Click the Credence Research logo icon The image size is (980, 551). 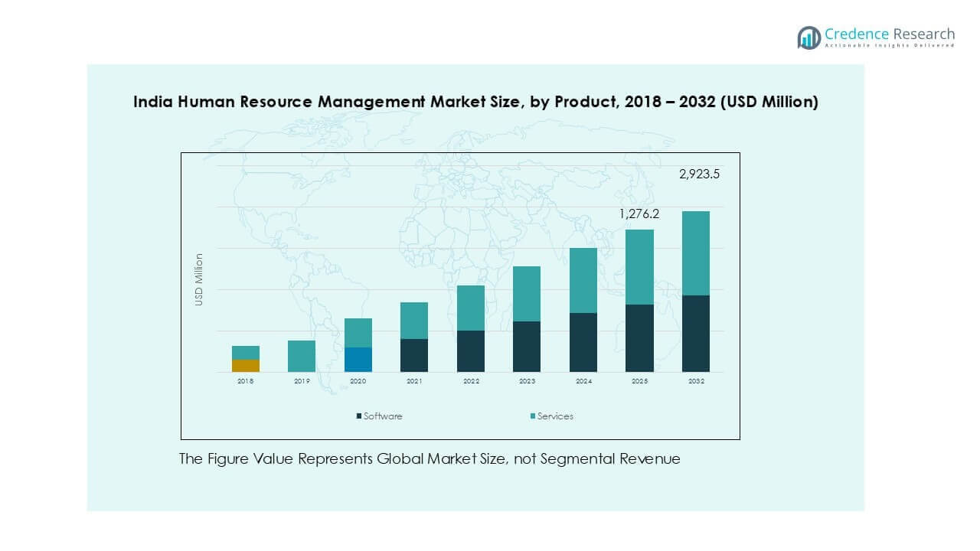(808, 37)
